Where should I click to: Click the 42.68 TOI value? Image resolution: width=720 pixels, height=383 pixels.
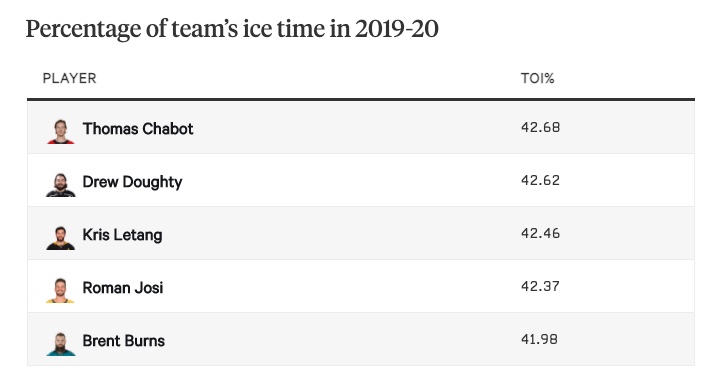point(540,127)
